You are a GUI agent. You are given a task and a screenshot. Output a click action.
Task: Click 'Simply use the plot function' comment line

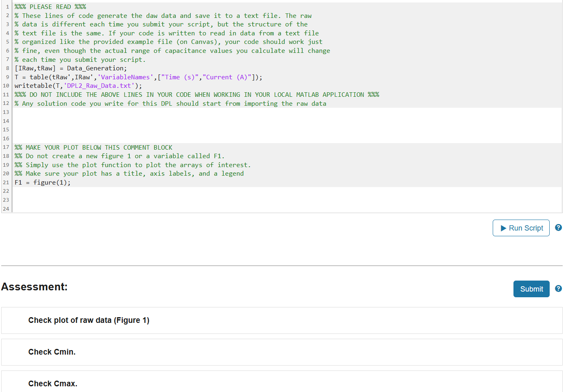click(x=133, y=165)
